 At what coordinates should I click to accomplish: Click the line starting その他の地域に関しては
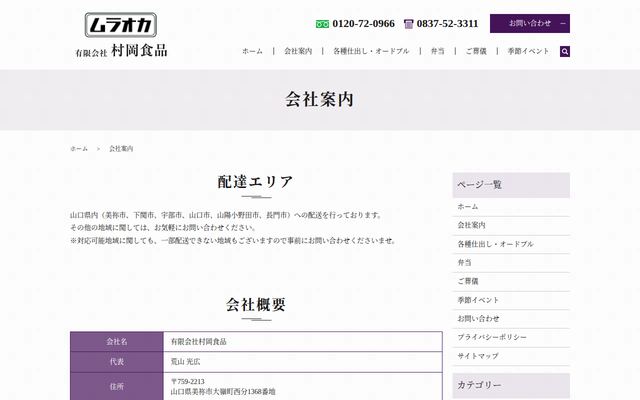click(x=164, y=228)
